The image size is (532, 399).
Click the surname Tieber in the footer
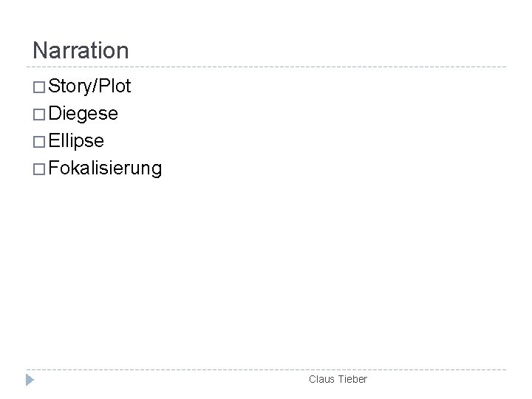(353, 379)
